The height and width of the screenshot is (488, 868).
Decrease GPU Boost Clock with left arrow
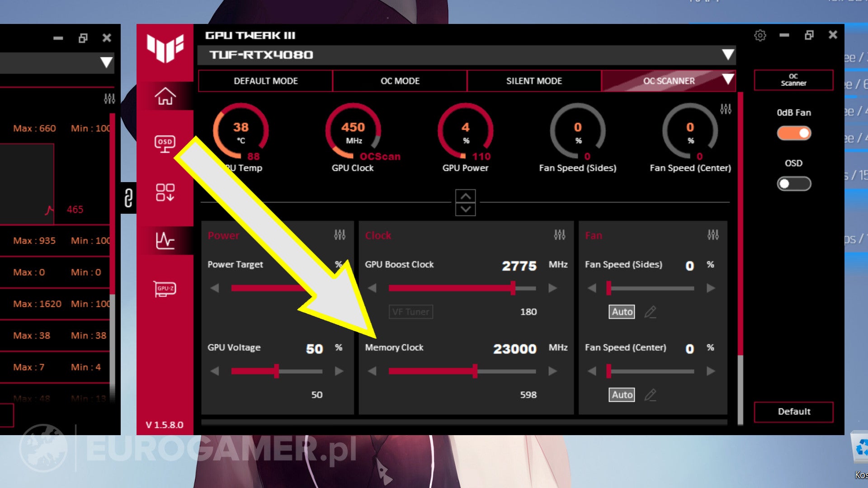(x=372, y=288)
